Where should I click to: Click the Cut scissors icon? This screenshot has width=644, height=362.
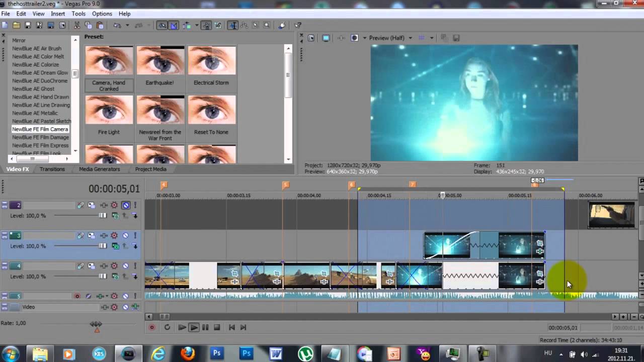(76, 25)
